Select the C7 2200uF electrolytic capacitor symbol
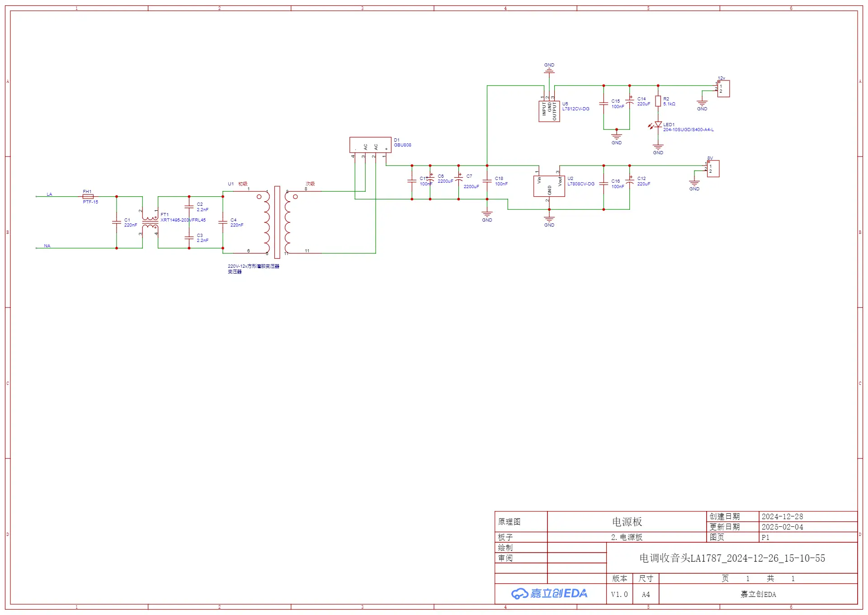This screenshot has height=615, width=868. click(x=458, y=180)
